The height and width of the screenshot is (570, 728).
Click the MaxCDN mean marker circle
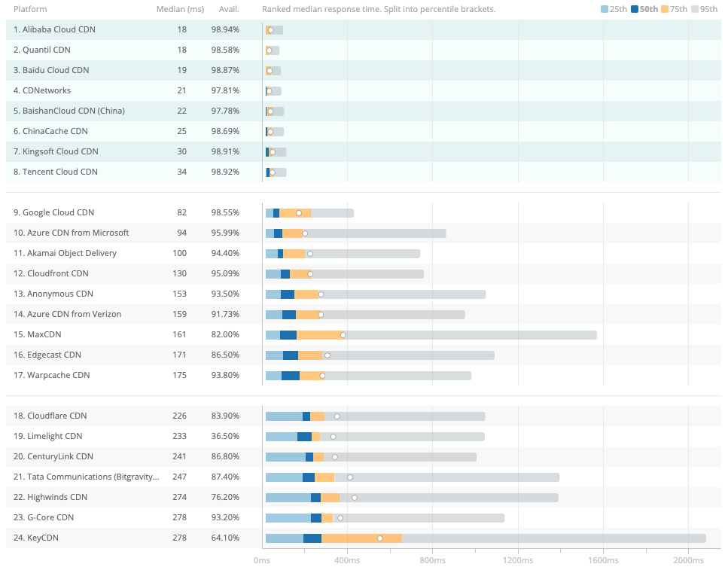pyautogui.click(x=343, y=335)
